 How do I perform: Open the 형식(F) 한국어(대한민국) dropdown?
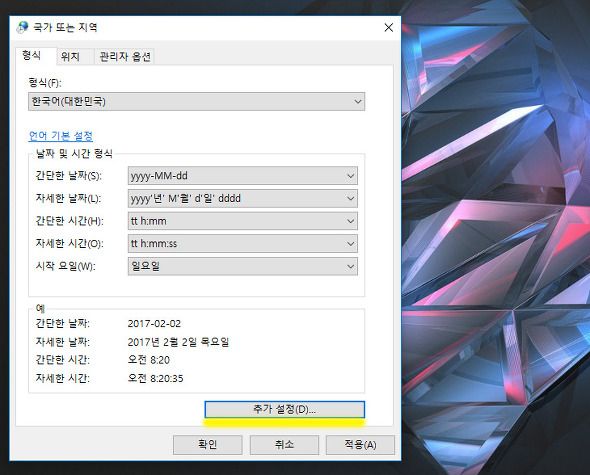[196, 102]
